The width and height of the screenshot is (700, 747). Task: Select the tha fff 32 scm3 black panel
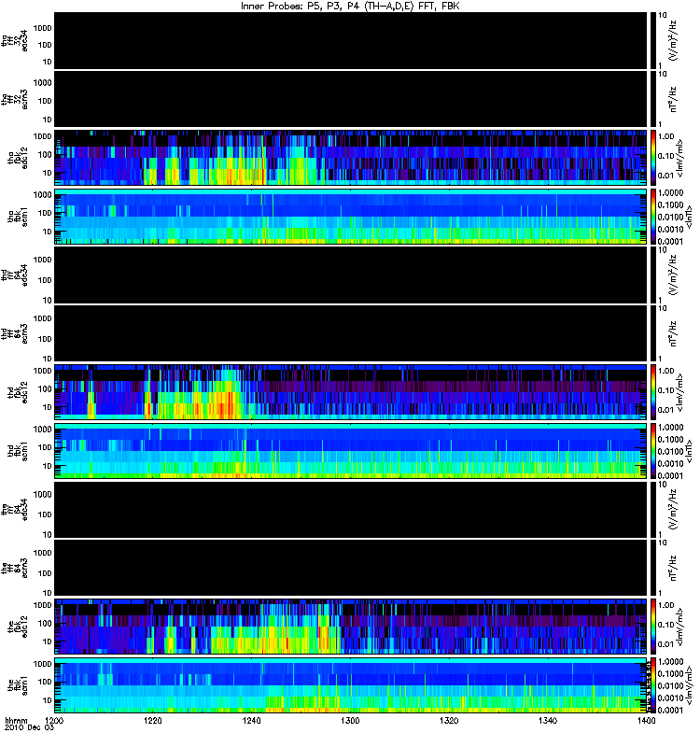coord(351,99)
